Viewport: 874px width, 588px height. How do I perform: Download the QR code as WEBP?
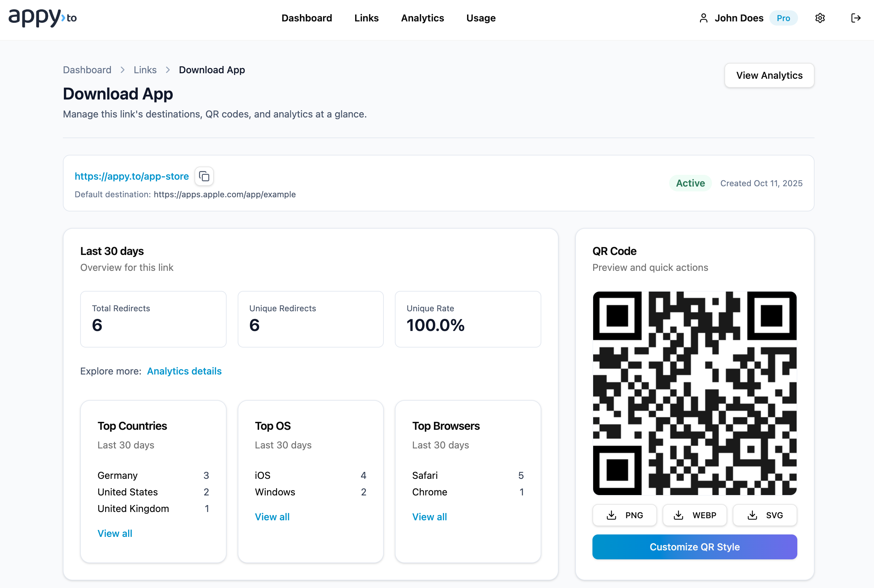(x=694, y=515)
